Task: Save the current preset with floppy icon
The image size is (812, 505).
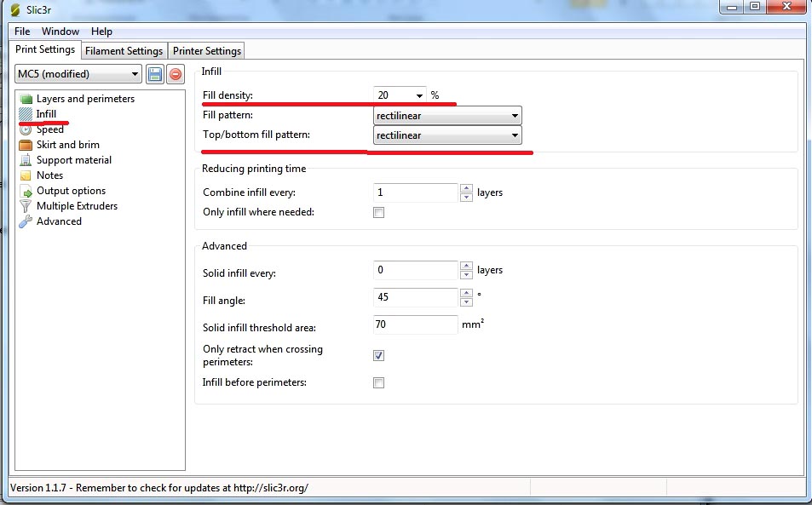Action: 155,74
